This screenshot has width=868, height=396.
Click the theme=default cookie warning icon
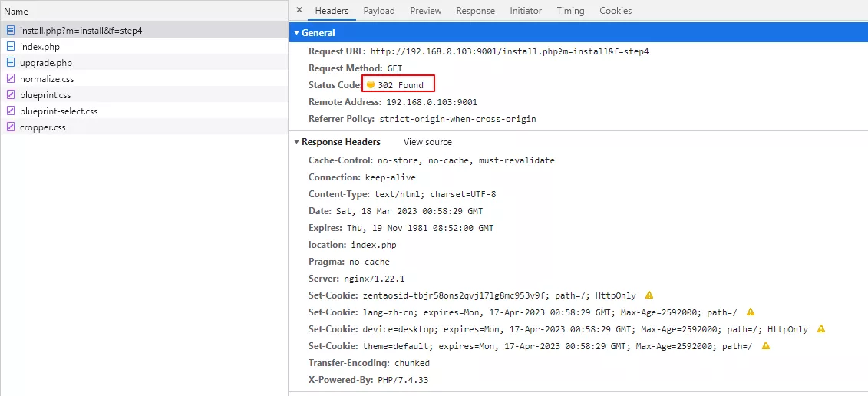[x=766, y=345]
